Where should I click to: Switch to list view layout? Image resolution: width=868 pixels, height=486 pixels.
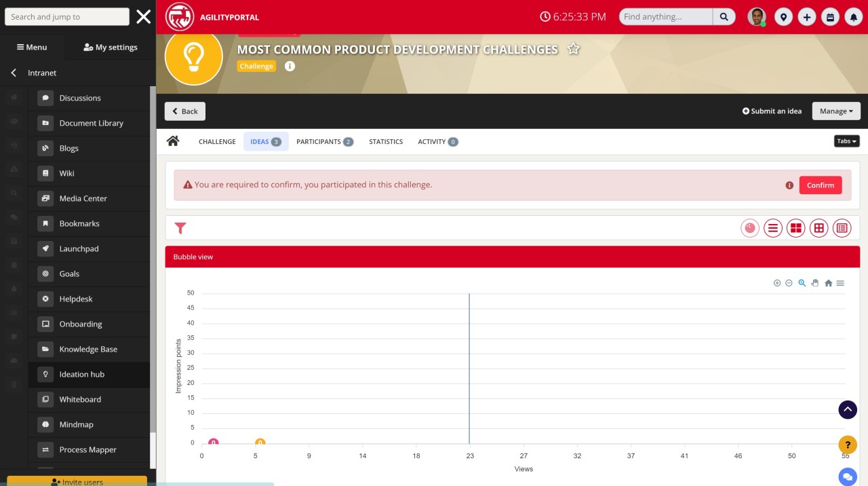773,228
